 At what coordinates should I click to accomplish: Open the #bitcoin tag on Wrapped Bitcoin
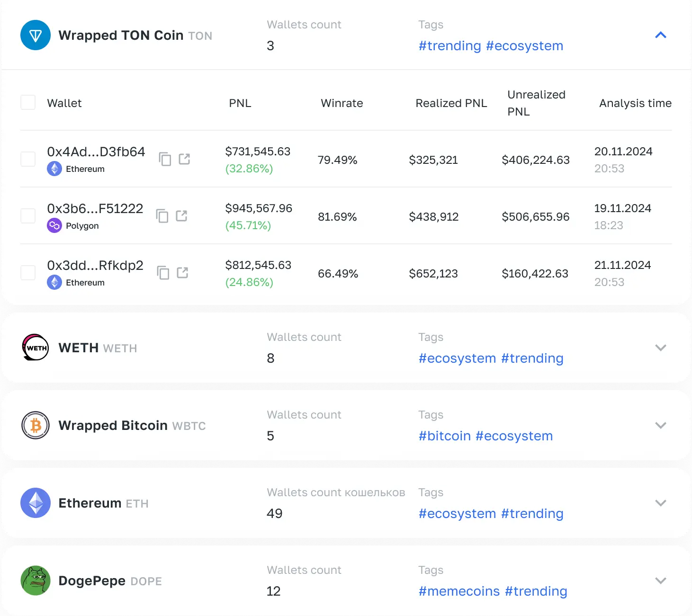tap(444, 436)
